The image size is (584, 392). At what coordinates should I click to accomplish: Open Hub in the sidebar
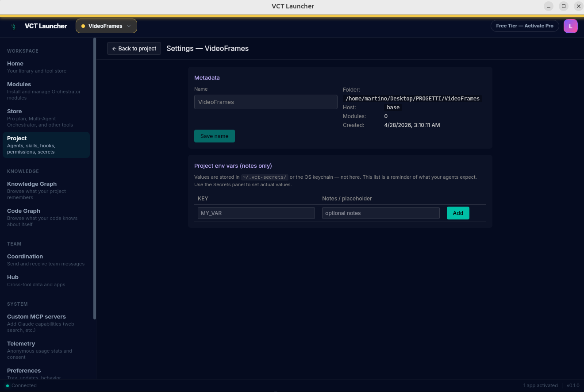tap(46, 281)
